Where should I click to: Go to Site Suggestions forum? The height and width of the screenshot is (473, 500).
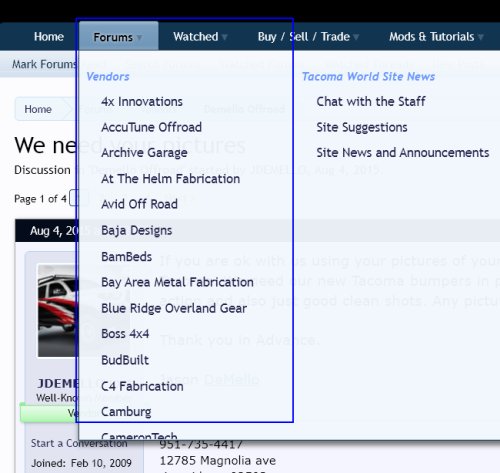362,127
